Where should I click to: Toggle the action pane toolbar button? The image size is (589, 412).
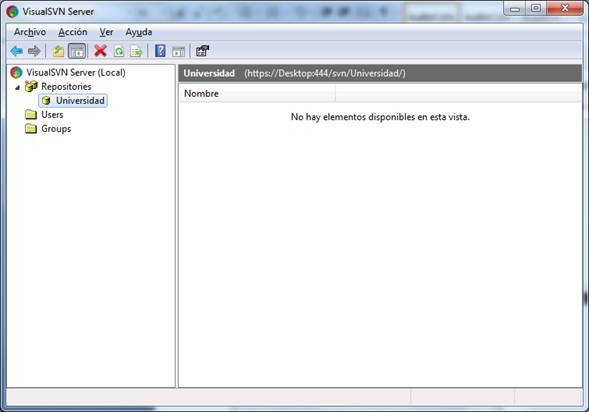(x=178, y=51)
